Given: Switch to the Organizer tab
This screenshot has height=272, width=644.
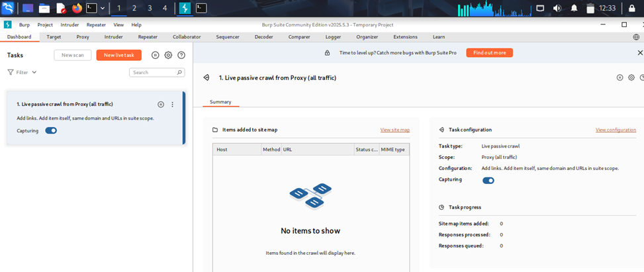Looking at the screenshot, I should coord(367,37).
